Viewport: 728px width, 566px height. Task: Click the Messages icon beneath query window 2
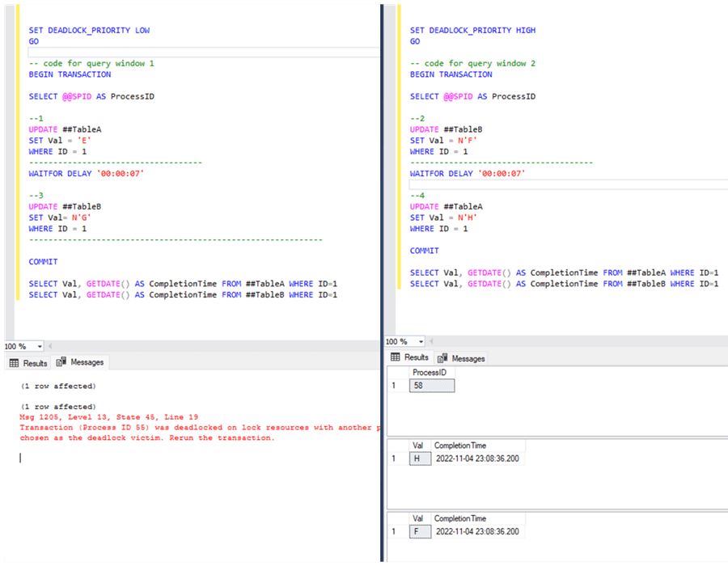tap(442, 358)
